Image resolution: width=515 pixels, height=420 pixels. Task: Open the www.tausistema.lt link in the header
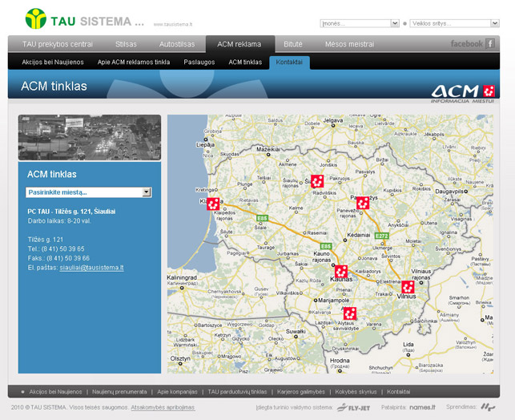point(173,24)
